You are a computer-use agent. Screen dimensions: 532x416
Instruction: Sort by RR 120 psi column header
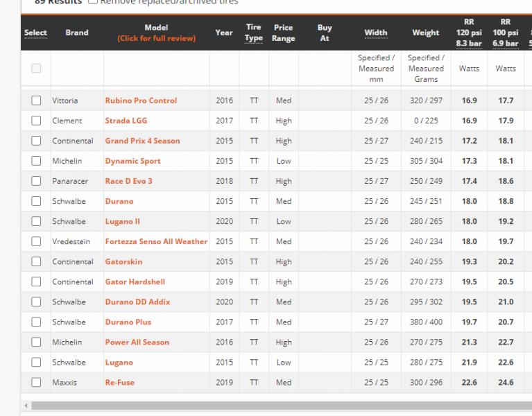(x=469, y=33)
